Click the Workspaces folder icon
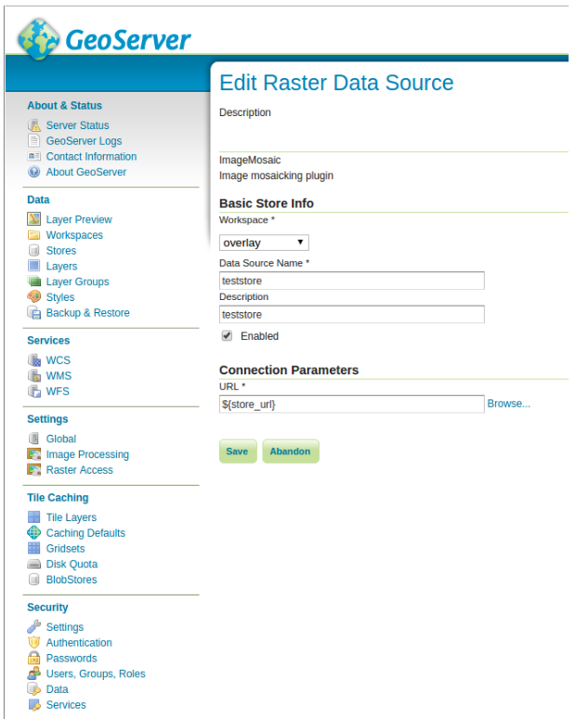The height and width of the screenshot is (719, 588). (34, 236)
